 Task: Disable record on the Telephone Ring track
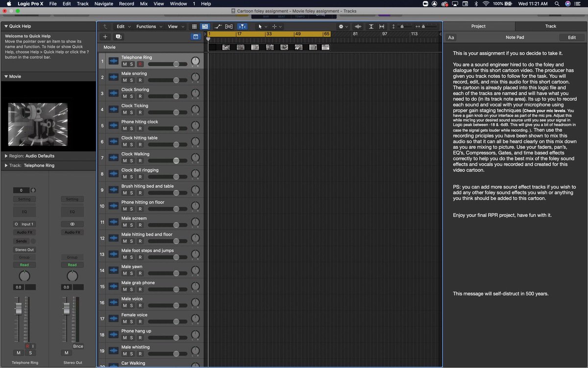point(140,64)
